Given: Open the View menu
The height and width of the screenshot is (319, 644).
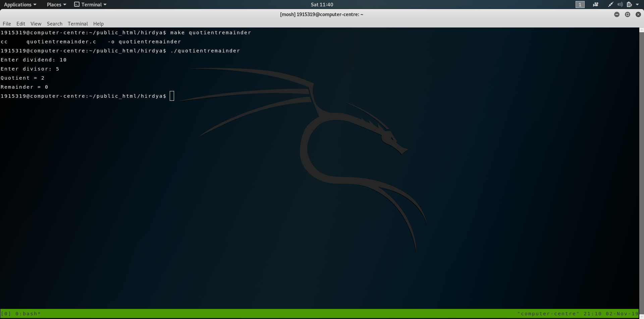Looking at the screenshot, I should [36, 24].
